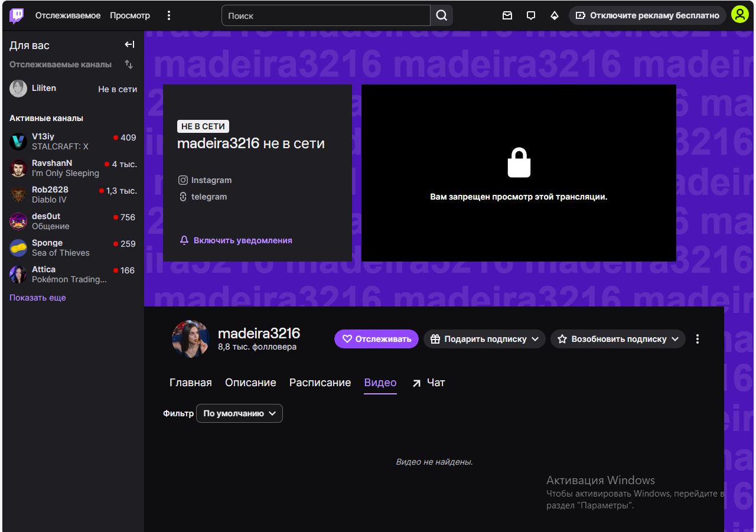
Task: Switch to the Описание tab
Action: click(x=250, y=383)
